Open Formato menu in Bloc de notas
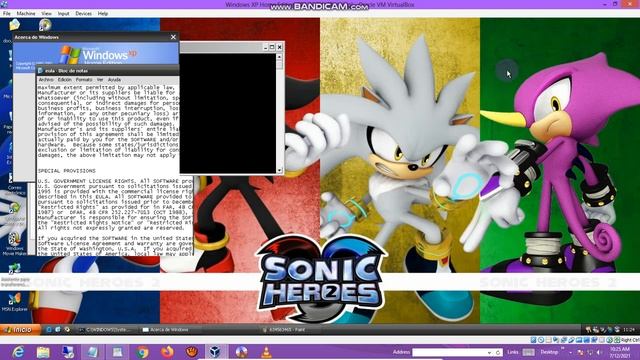This screenshot has height=360, width=640. tap(84, 80)
